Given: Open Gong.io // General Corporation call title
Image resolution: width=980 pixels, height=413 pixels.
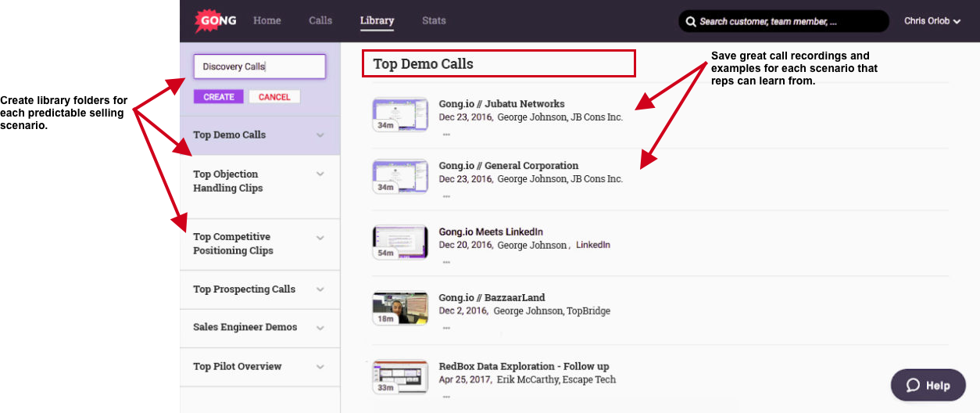Looking at the screenshot, I should (x=509, y=165).
